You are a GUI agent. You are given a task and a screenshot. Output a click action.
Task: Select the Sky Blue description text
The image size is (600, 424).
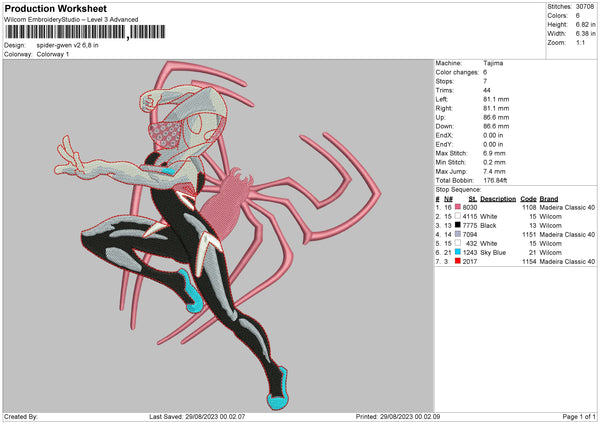point(493,253)
